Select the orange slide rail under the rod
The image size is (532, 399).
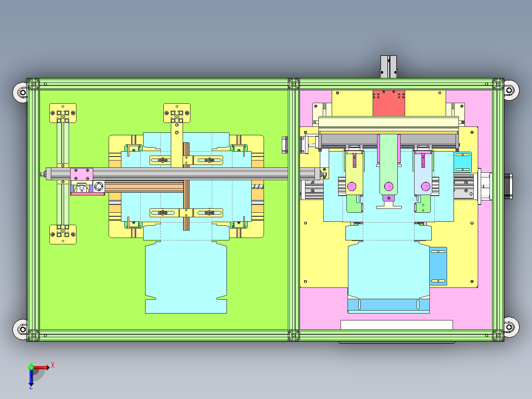(x=144, y=187)
